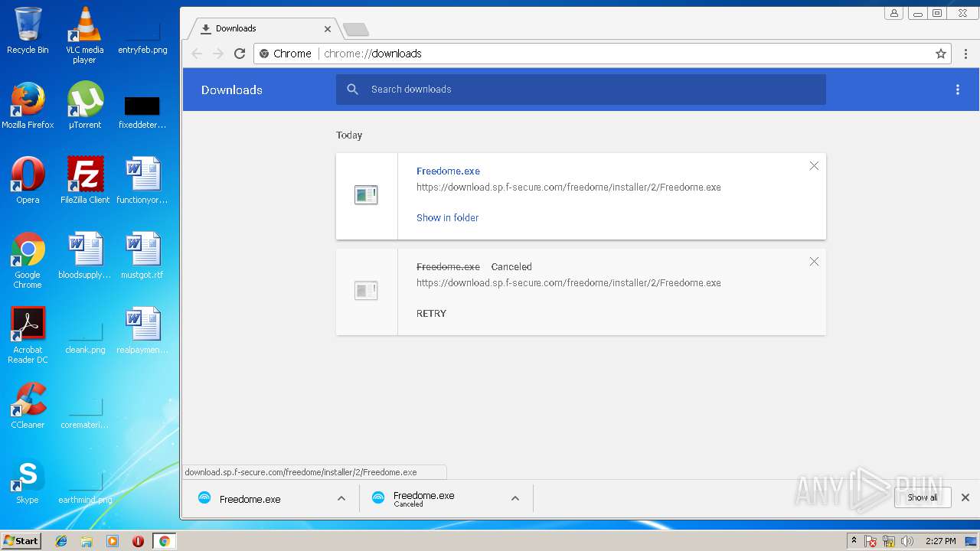Click the search magnifier icon in Downloads
The width and height of the screenshot is (980, 551).
pyautogui.click(x=352, y=90)
